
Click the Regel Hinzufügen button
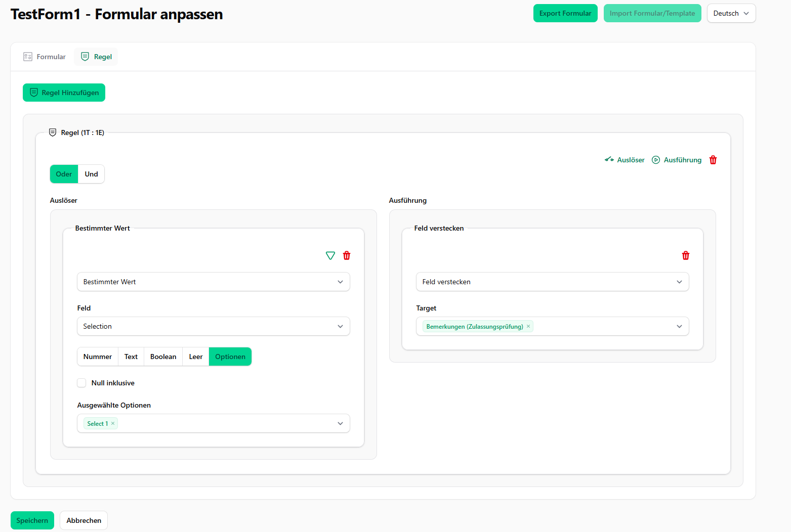[x=64, y=93]
